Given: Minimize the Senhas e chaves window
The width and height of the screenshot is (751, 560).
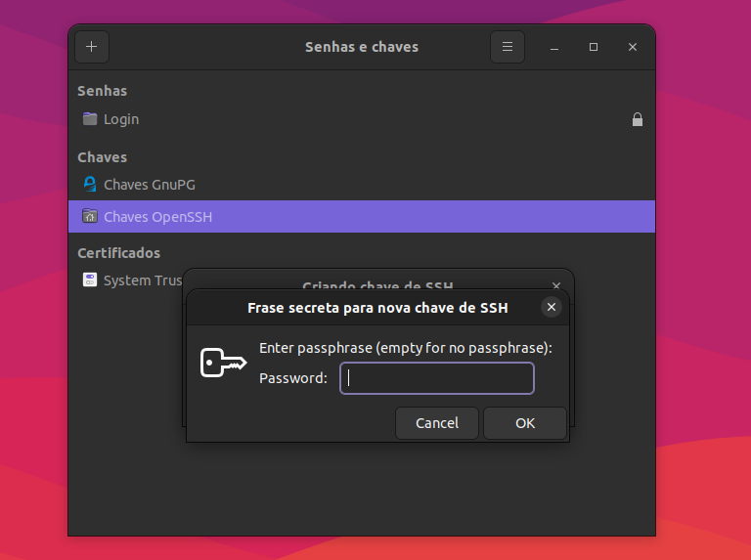Looking at the screenshot, I should (554, 47).
